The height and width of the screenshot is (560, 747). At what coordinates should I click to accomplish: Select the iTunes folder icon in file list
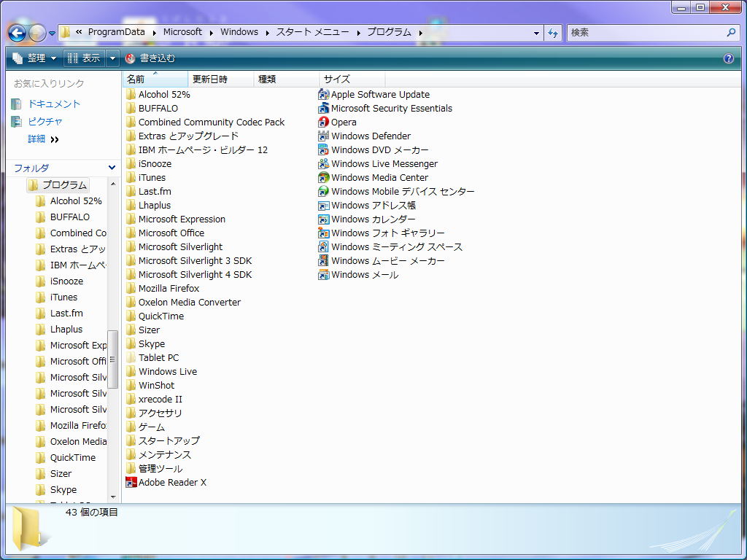(x=131, y=177)
